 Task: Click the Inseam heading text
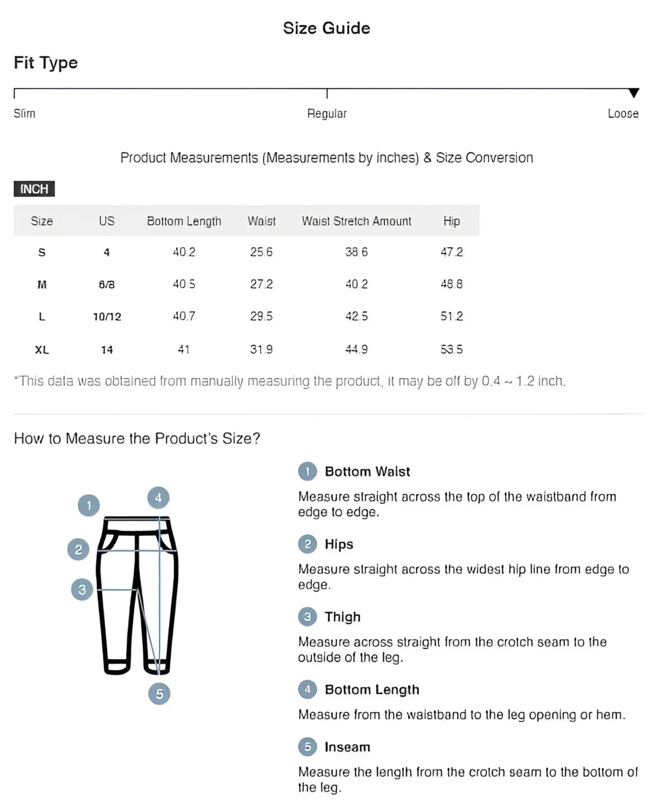click(x=347, y=747)
